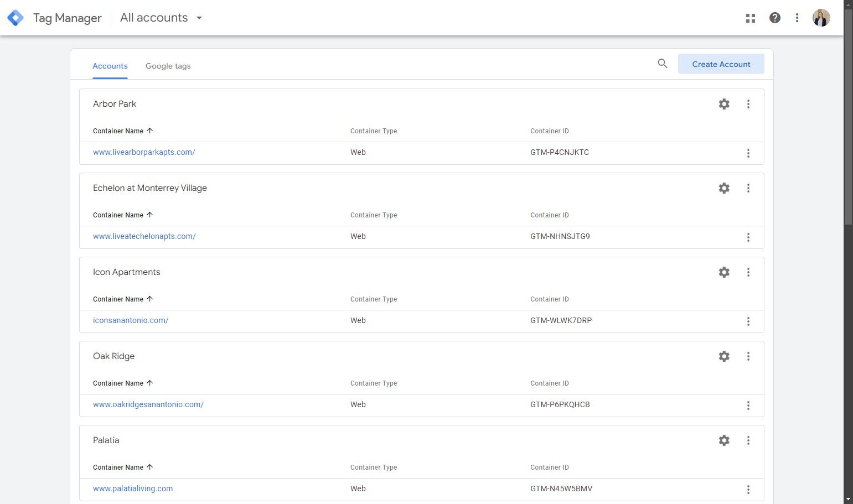Viewport: 853px width, 504px height.
Task: Select container ID GTM-P6PKQHCB text
Action: (560, 404)
